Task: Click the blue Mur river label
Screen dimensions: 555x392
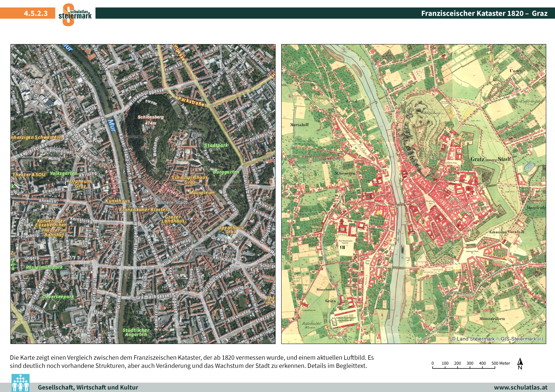Action: tap(112, 125)
